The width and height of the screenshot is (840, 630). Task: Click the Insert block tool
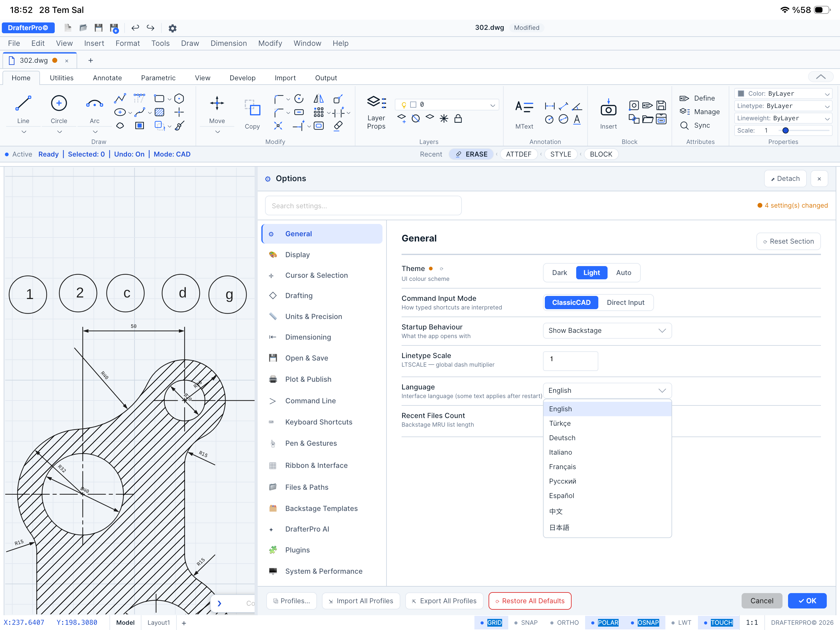click(608, 114)
